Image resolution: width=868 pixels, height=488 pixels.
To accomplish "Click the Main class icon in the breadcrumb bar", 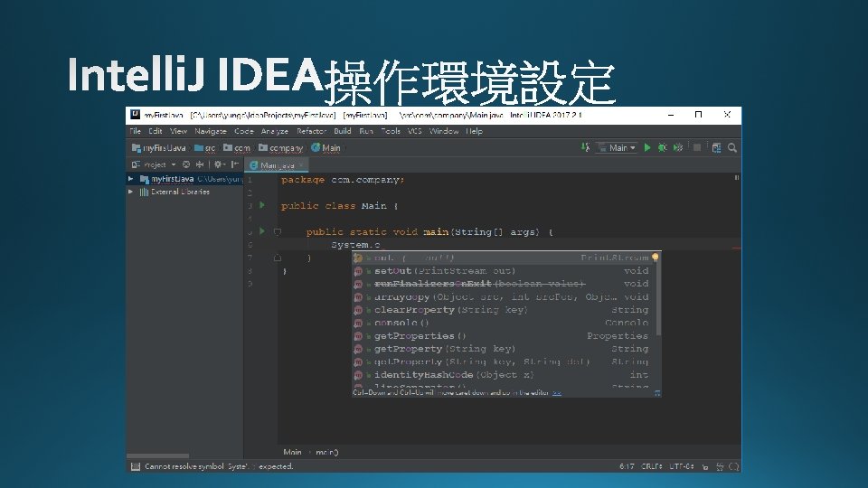I will point(316,147).
